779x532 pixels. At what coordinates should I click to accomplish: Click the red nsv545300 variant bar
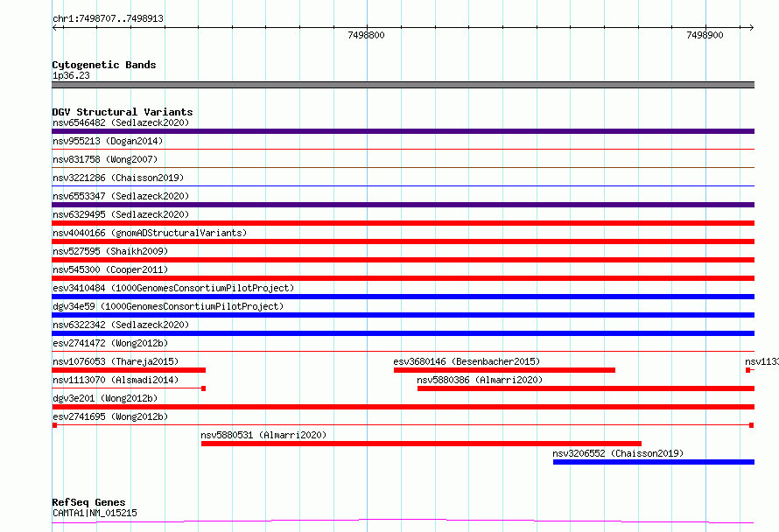point(403,278)
